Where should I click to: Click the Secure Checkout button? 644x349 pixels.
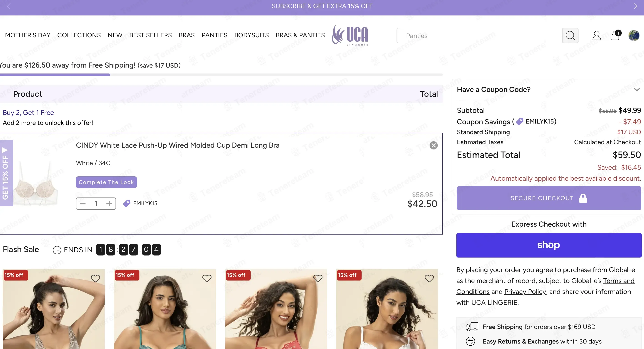(x=549, y=198)
